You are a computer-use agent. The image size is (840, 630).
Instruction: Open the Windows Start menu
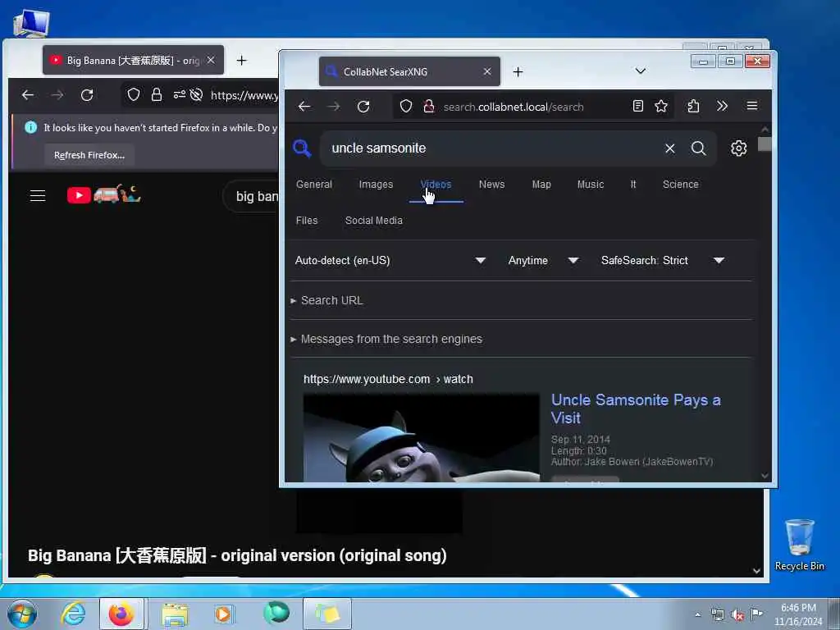[22, 614]
